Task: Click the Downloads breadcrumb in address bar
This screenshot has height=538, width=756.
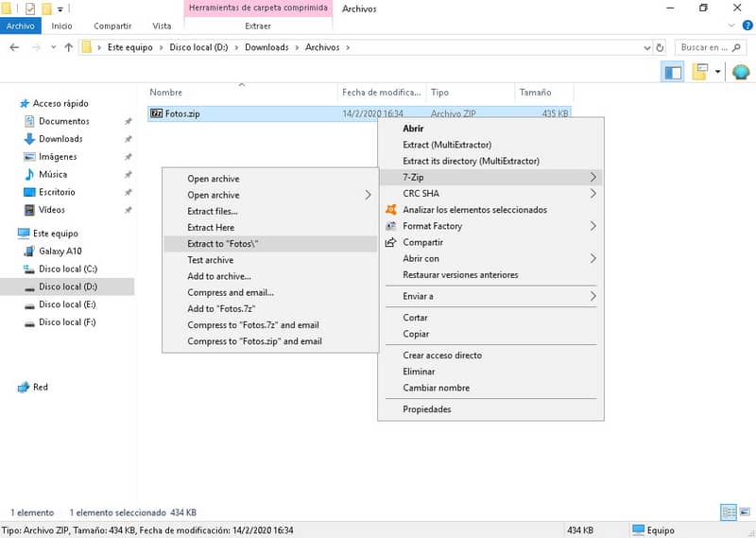Action: point(266,47)
